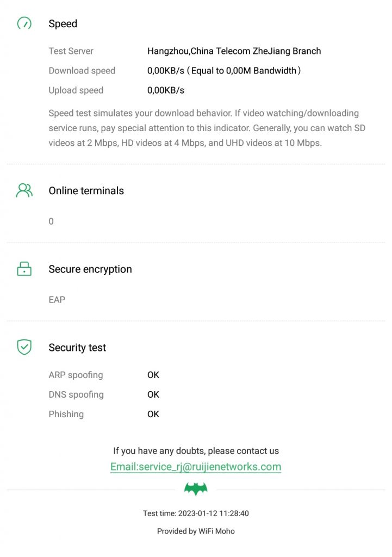This screenshot has width=392, height=557.
Task: Click the Security test shield icon
Action: coord(24,347)
